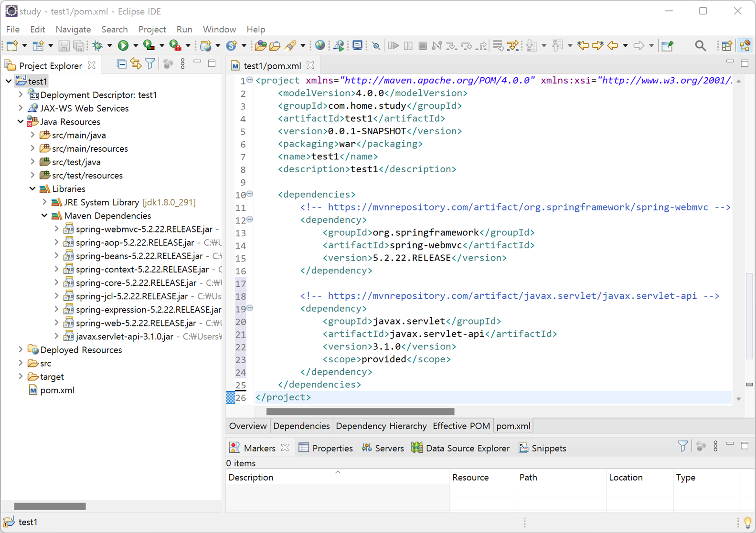756x533 pixels.
Task: Click the magnifier Access Commands search icon
Action: point(700,46)
